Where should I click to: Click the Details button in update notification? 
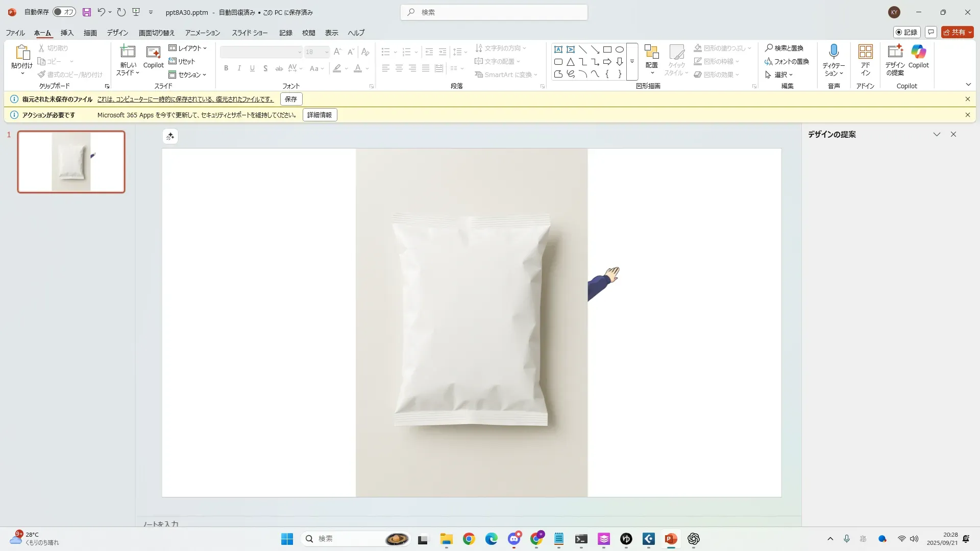pyautogui.click(x=320, y=115)
